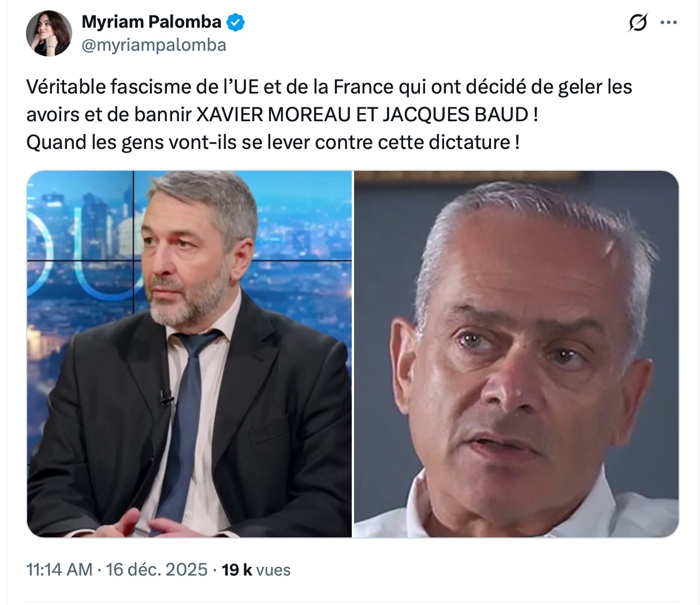The width and height of the screenshot is (700, 605).
Task: Open the three-dot more options menu
Action: pos(669,23)
